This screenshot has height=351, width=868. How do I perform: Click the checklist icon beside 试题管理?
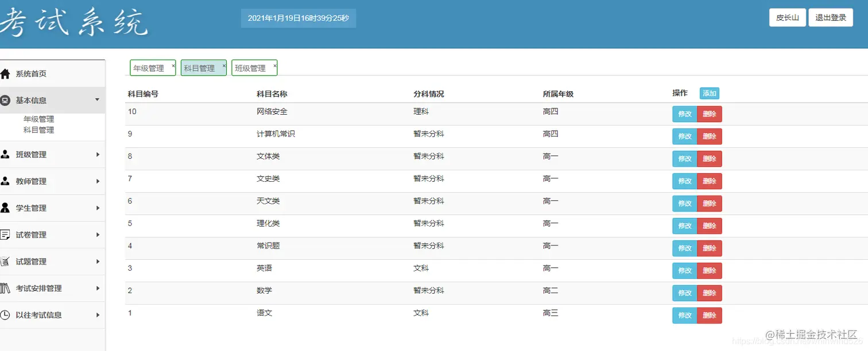tap(5, 262)
